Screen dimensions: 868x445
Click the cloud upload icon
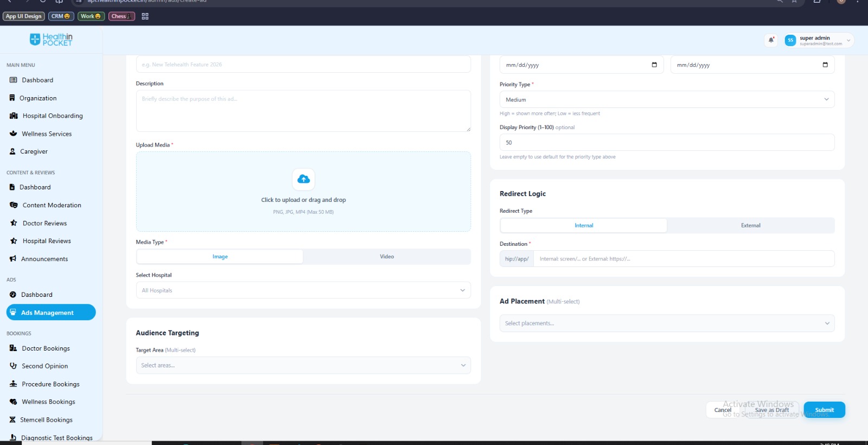(303, 179)
